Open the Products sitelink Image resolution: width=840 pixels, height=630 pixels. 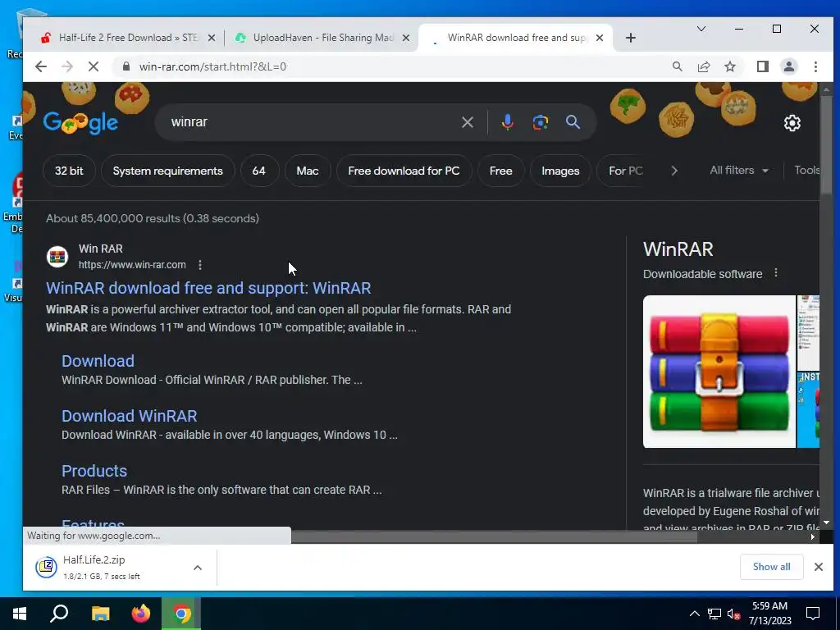[94, 471]
